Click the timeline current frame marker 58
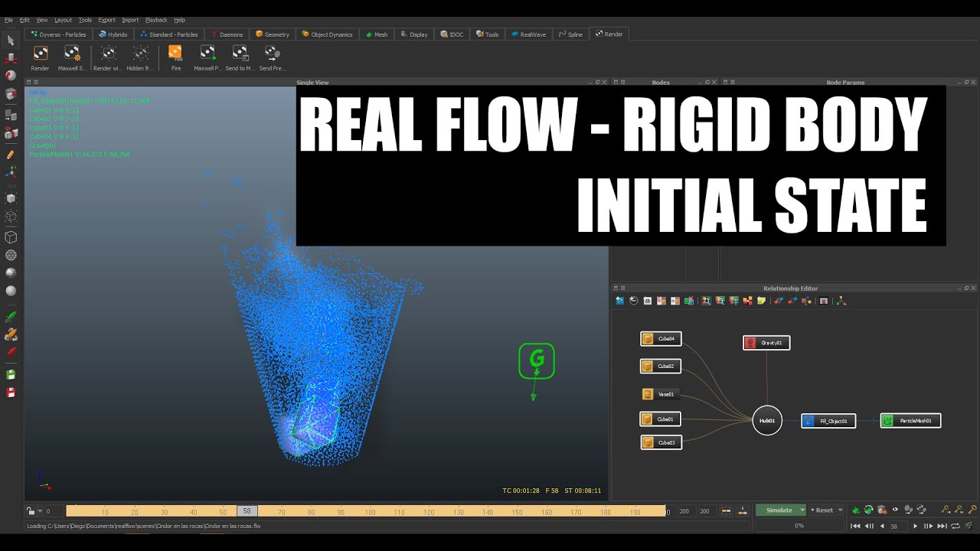Screen dimensions: 980x551 (247, 511)
